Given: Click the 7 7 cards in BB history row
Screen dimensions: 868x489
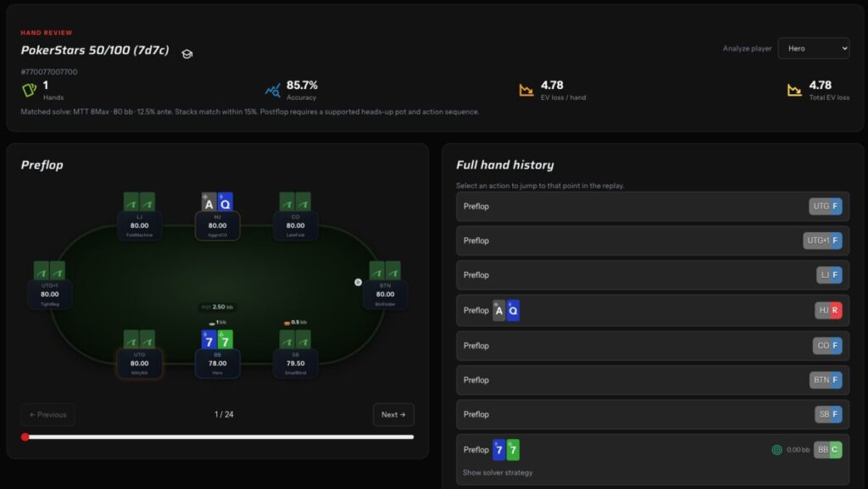Looking at the screenshot, I should point(506,450).
